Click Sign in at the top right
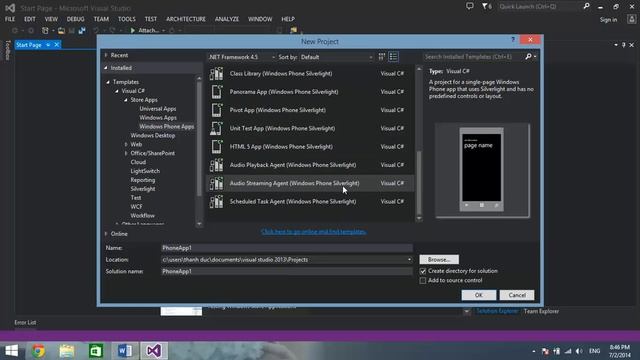Image resolution: width=640 pixels, height=360 pixels. [x=608, y=20]
